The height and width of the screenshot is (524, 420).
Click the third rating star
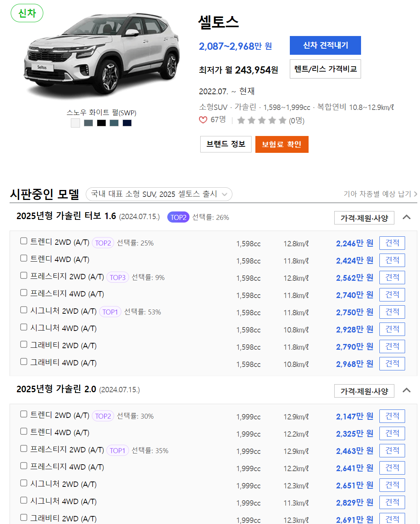coord(262,121)
